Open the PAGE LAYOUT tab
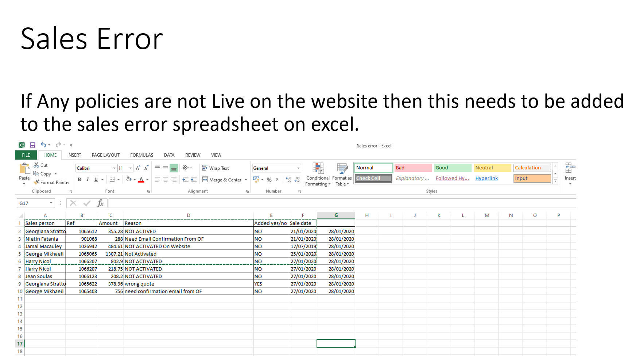Screen dimensions: 644x356 pyautogui.click(x=105, y=155)
